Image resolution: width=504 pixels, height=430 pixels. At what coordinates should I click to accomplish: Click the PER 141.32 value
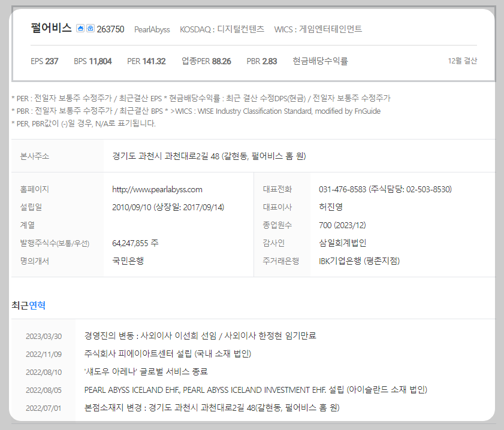click(146, 61)
